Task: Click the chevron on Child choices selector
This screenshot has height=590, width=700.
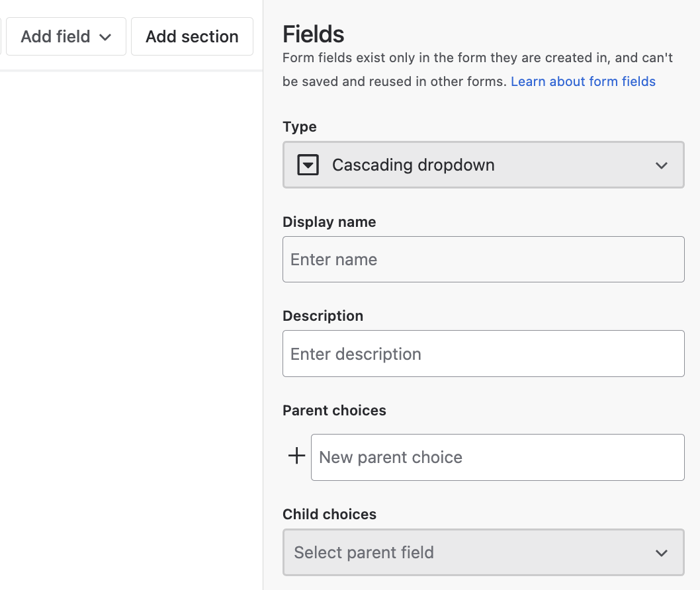Action: click(x=661, y=552)
